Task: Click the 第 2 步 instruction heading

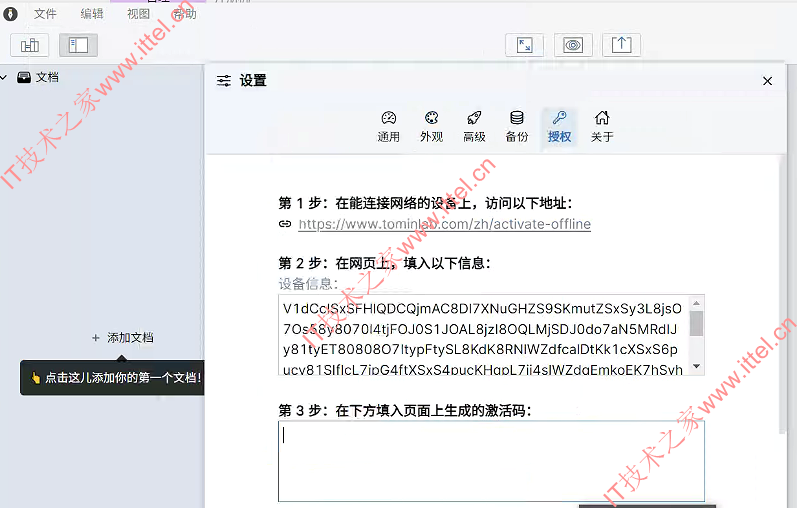Action: pos(384,263)
